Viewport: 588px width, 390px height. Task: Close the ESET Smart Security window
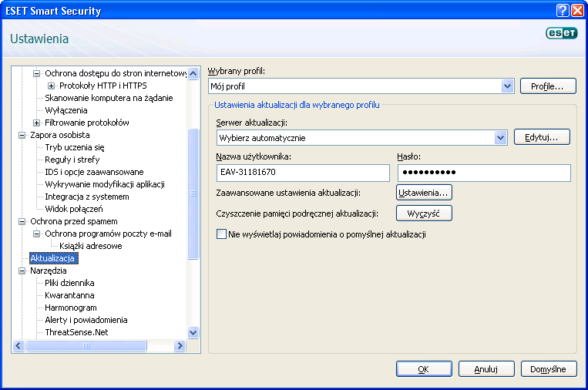(x=577, y=11)
